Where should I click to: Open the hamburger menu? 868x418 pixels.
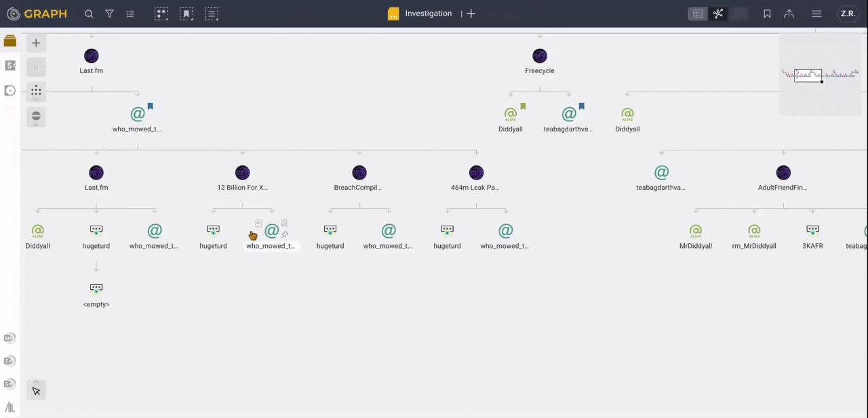tap(817, 14)
